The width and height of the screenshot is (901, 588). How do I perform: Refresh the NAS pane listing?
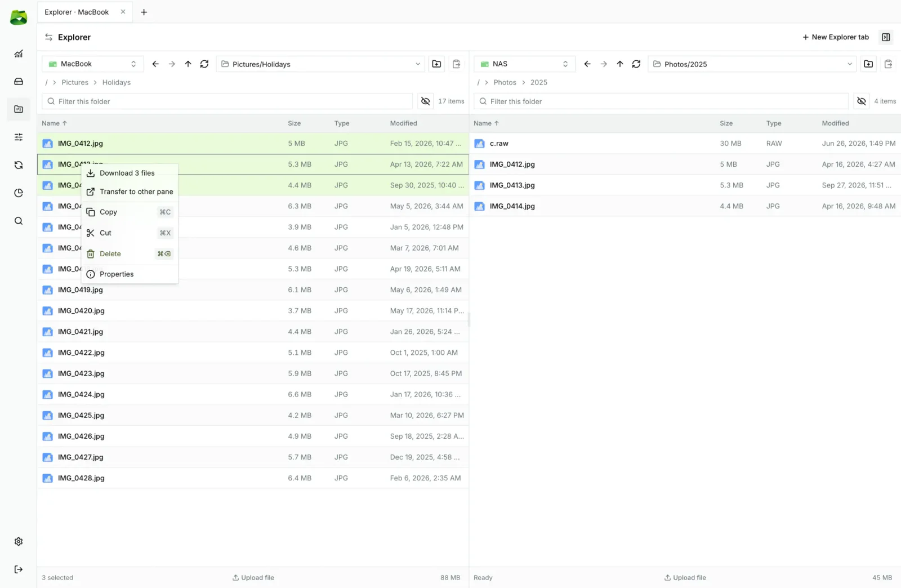636,64
